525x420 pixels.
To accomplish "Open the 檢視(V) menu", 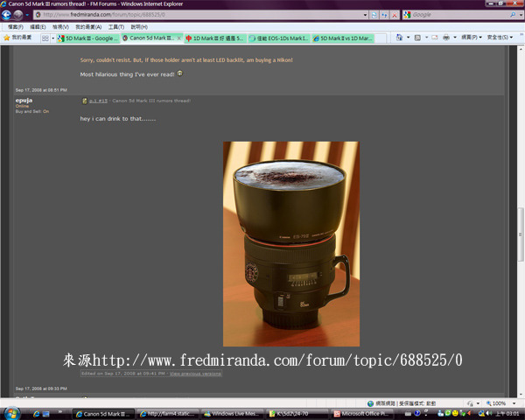I will click(x=60, y=27).
